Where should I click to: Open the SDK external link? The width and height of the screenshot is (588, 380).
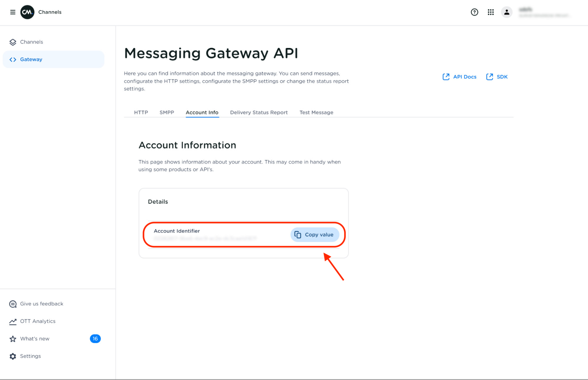pos(497,77)
